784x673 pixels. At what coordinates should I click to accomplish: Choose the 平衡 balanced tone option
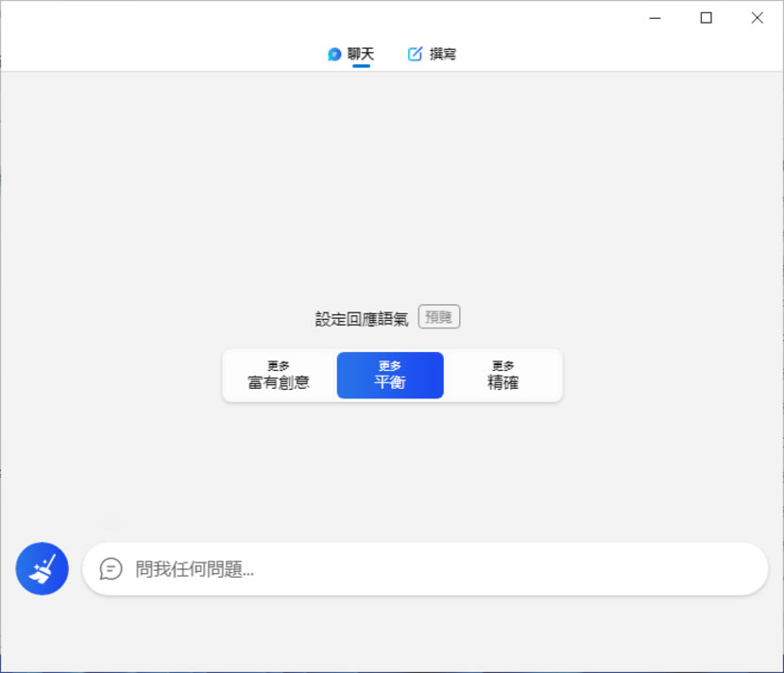tap(390, 376)
